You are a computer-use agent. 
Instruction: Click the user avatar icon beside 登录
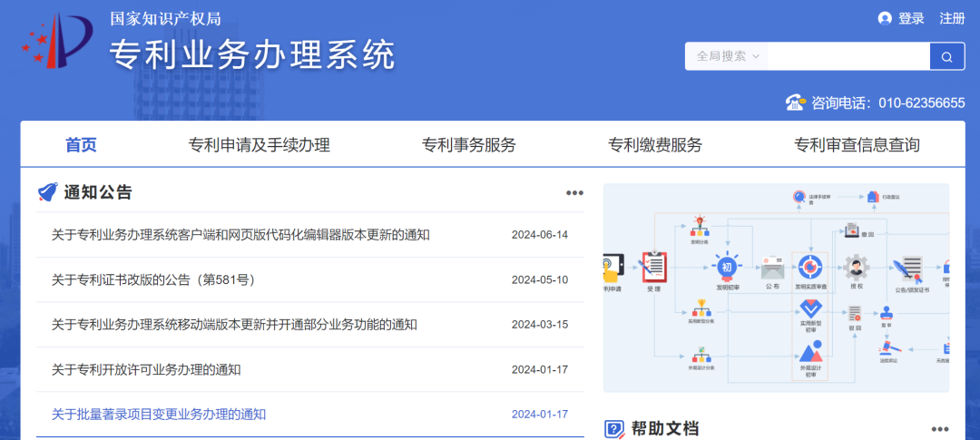click(x=885, y=19)
